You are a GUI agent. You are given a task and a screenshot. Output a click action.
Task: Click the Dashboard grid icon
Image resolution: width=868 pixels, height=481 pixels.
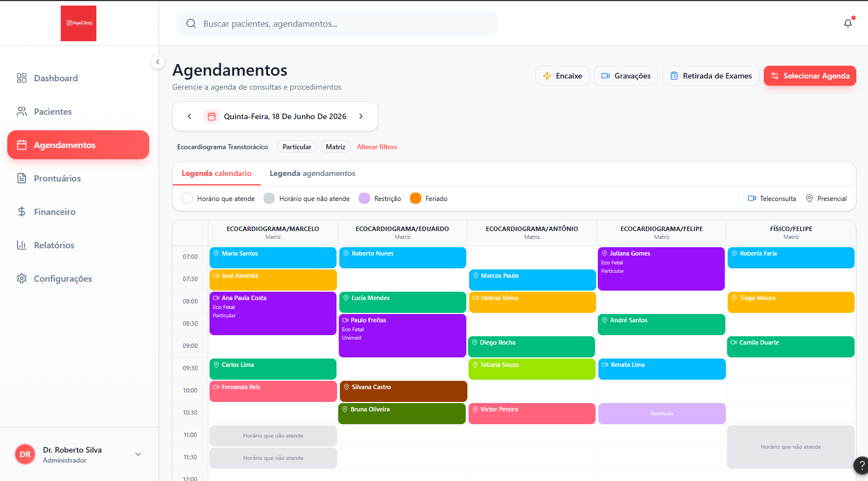tap(22, 78)
